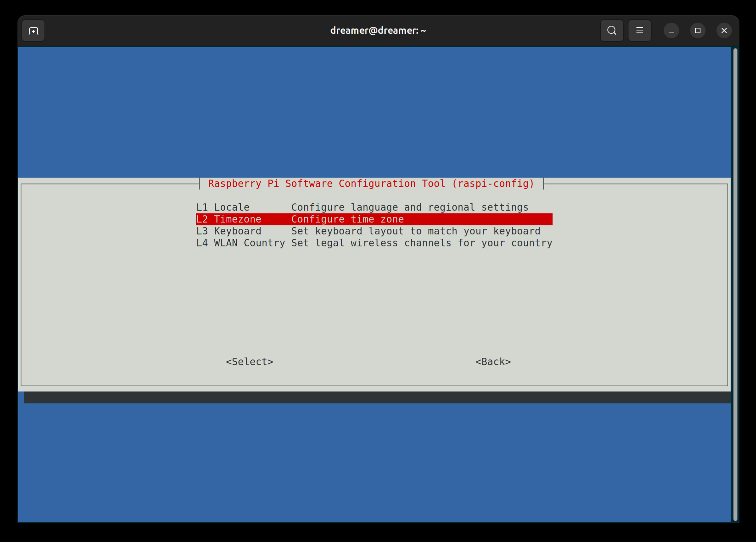This screenshot has width=756, height=542.
Task: Click the Configure language and regional settings text
Action: [409, 207]
